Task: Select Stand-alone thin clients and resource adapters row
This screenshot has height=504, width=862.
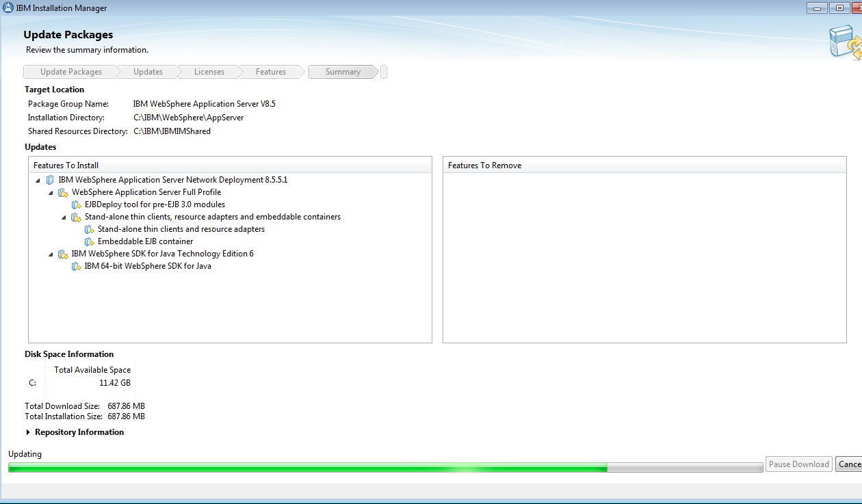Action: (x=181, y=229)
